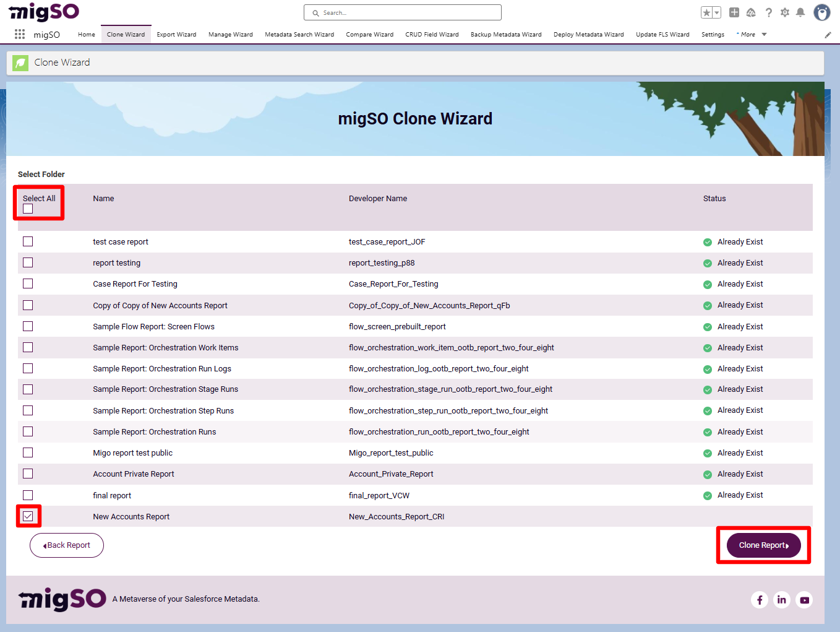Uncheck the New Accounts Report row
This screenshot has width=840, height=632.
[x=28, y=516]
